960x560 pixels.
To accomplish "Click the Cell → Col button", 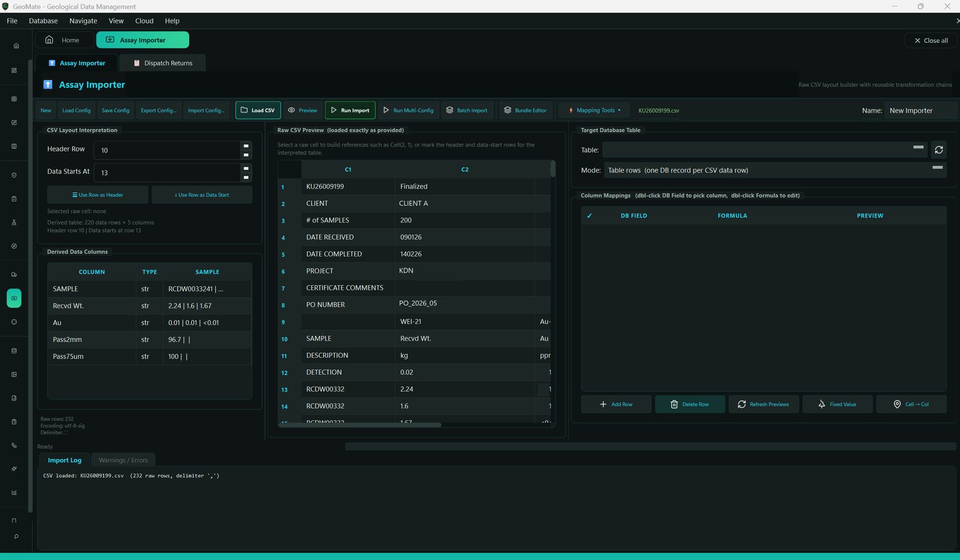I will point(911,404).
